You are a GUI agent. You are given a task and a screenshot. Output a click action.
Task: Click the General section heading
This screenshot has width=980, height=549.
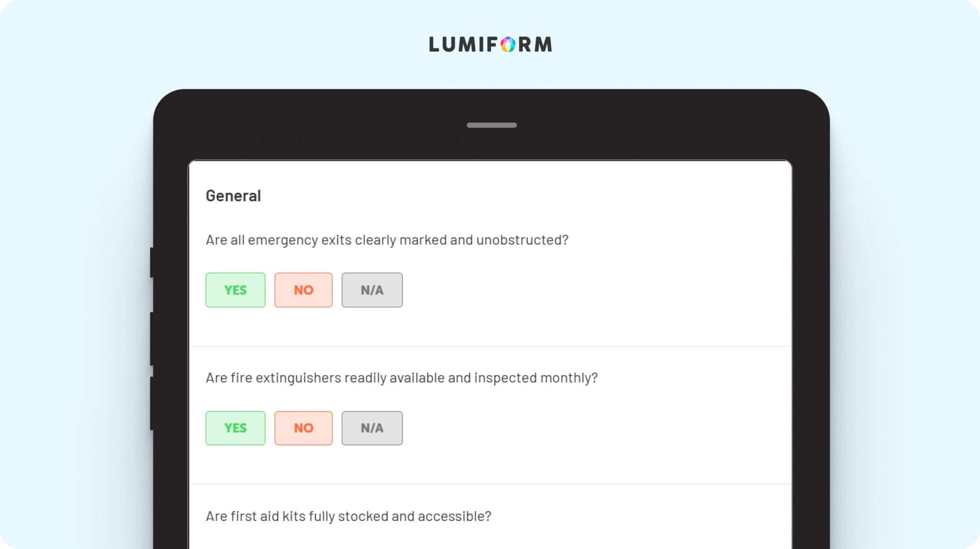click(233, 196)
